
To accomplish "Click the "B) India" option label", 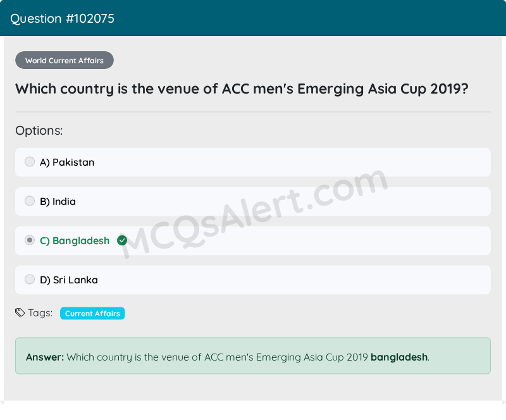I will click(58, 202).
